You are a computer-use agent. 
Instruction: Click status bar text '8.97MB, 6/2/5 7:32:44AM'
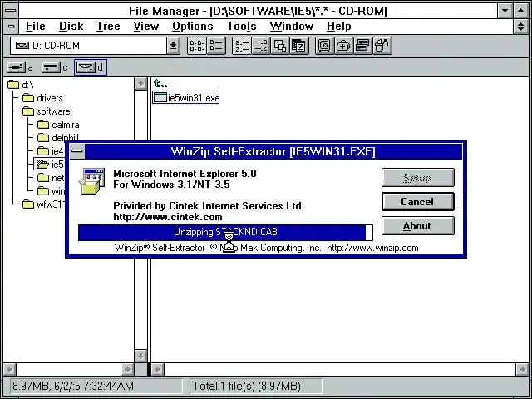[73, 386]
